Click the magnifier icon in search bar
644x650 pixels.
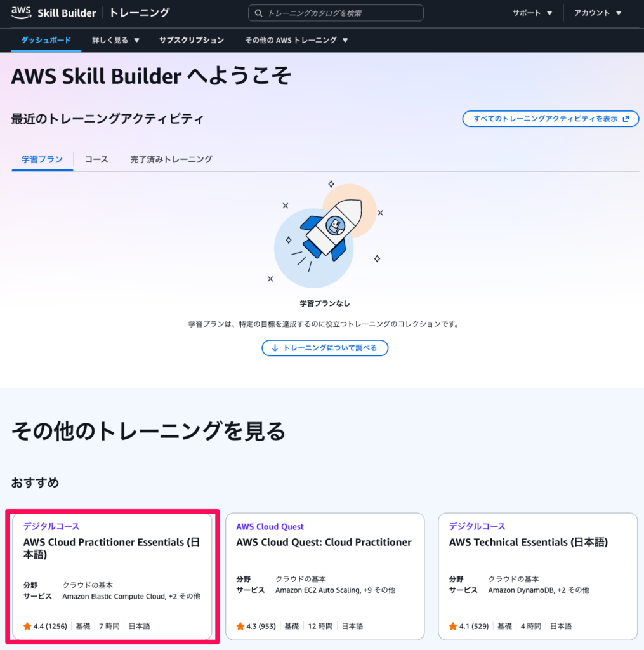pos(258,13)
